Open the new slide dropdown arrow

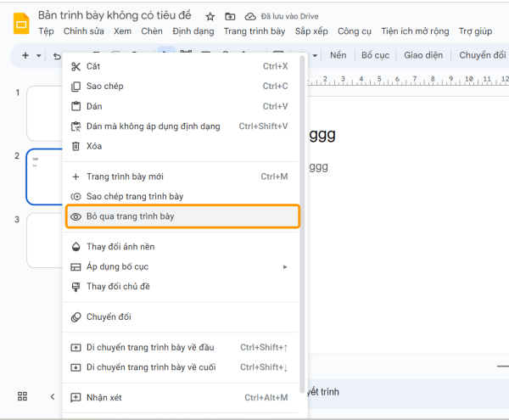click(39, 55)
